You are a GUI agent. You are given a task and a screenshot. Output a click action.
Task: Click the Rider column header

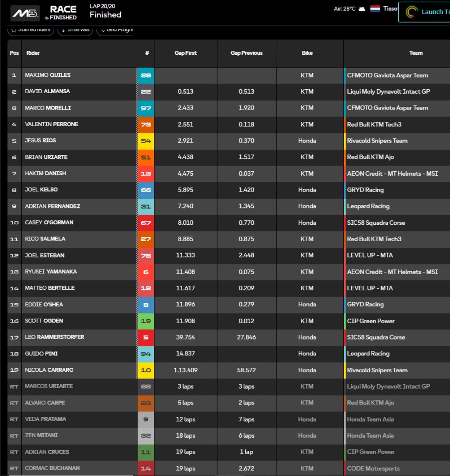point(33,53)
